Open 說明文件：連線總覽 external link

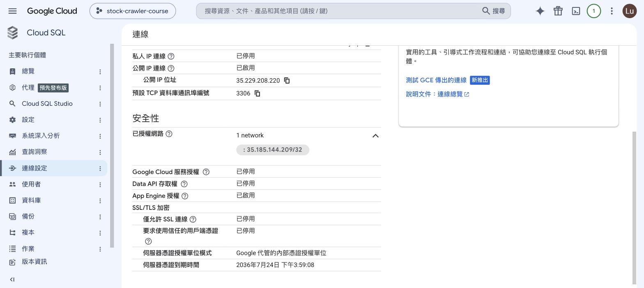pos(437,94)
